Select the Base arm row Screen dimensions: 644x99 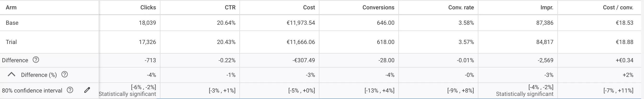pos(322,23)
